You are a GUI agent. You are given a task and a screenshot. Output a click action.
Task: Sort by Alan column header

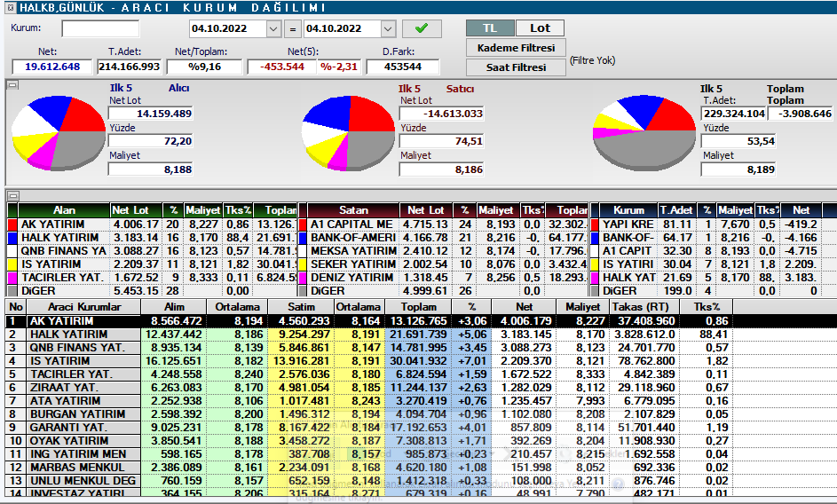click(x=64, y=210)
